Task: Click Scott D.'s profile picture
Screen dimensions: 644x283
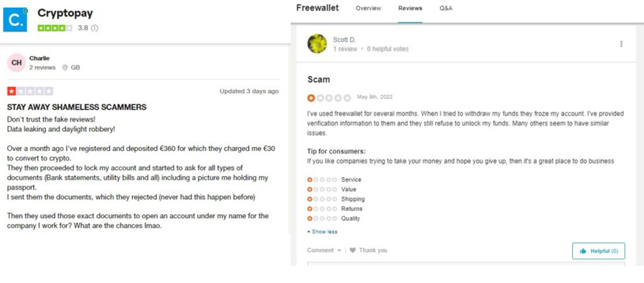Action: point(317,44)
